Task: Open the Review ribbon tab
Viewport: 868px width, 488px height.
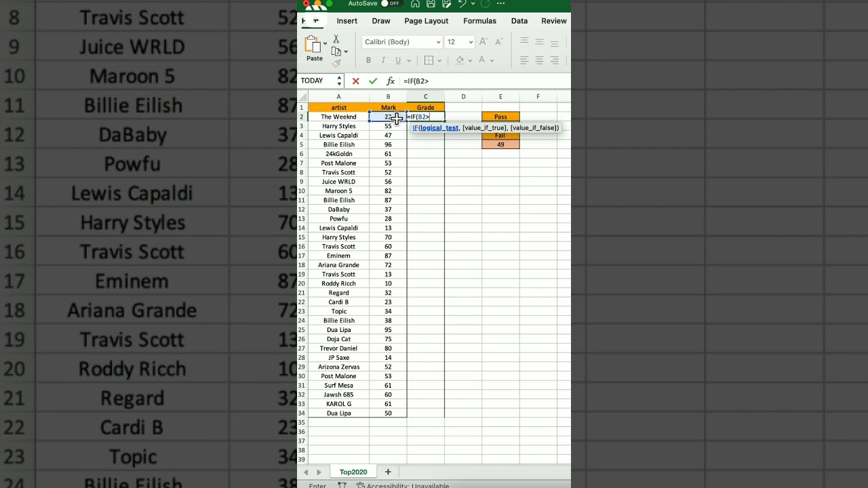Action: point(554,21)
